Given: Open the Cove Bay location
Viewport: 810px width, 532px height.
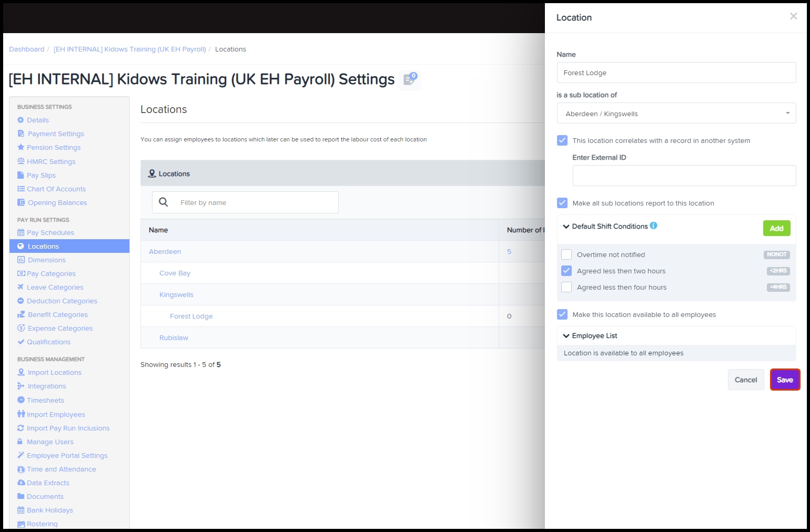Looking at the screenshot, I should click(175, 273).
